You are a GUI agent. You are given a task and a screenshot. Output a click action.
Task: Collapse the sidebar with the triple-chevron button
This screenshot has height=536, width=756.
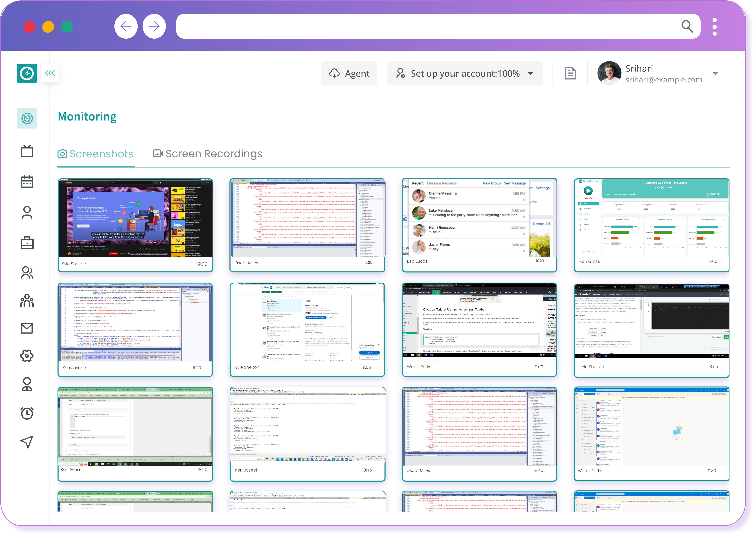(x=50, y=73)
